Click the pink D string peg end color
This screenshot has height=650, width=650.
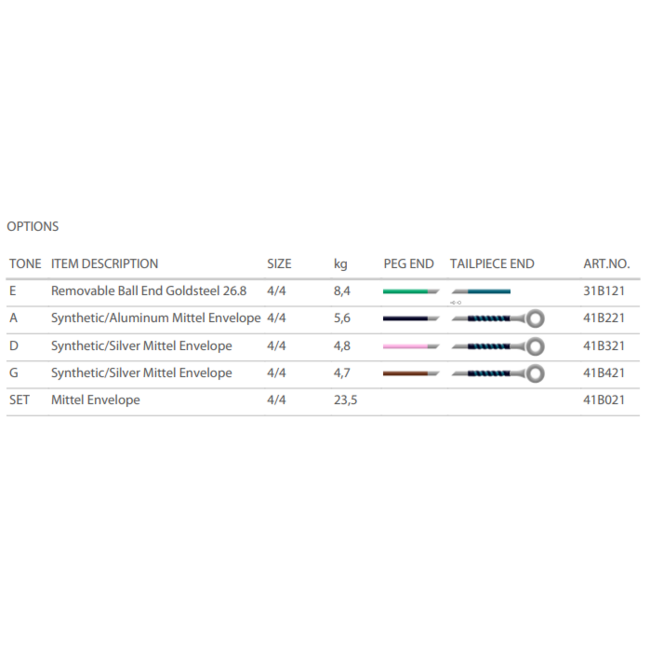pos(406,346)
